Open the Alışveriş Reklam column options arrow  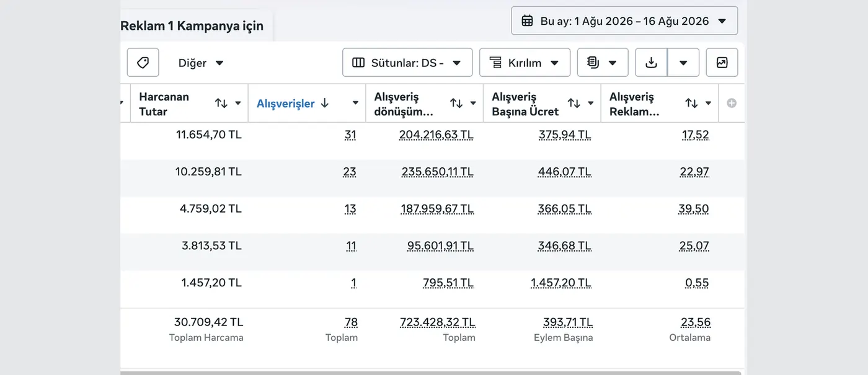(708, 104)
